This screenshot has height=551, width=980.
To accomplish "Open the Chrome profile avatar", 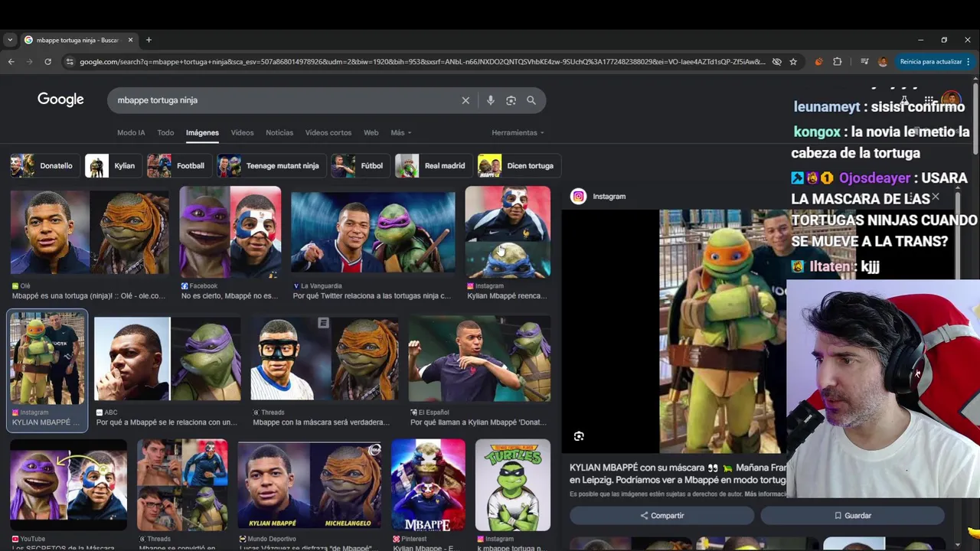I will tap(883, 61).
